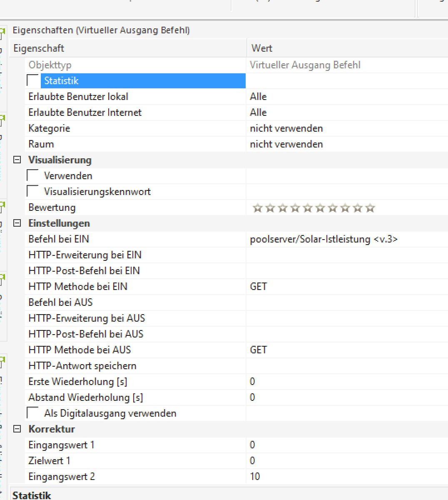
Task: Open the Raum value 'nicht verwenden'
Action: point(286,144)
